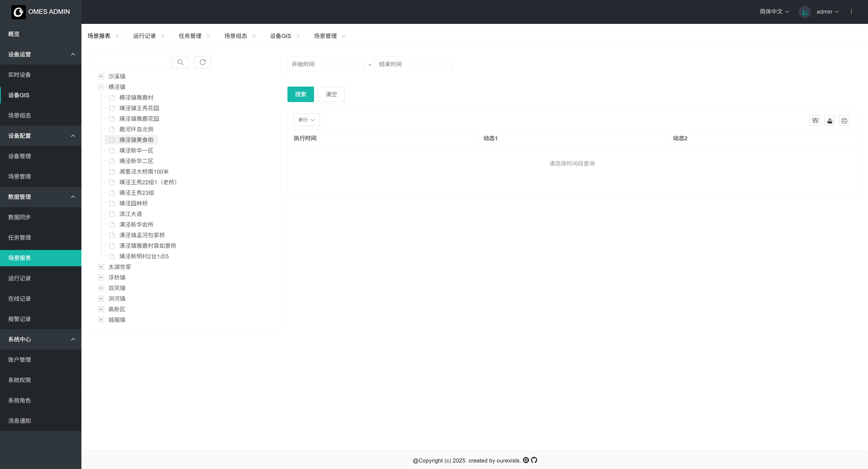
Task: Click the tree search magnifier icon
Action: coord(180,62)
